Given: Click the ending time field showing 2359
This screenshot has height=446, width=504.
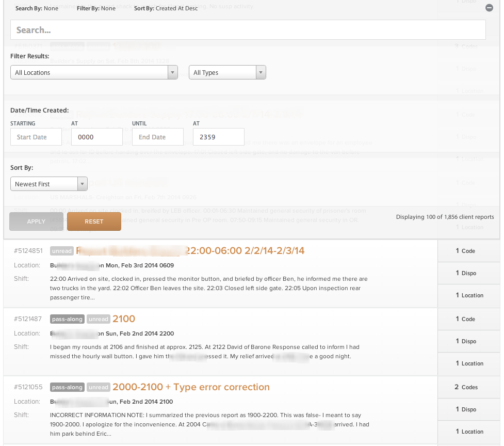Looking at the screenshot, I should point(219,137).
